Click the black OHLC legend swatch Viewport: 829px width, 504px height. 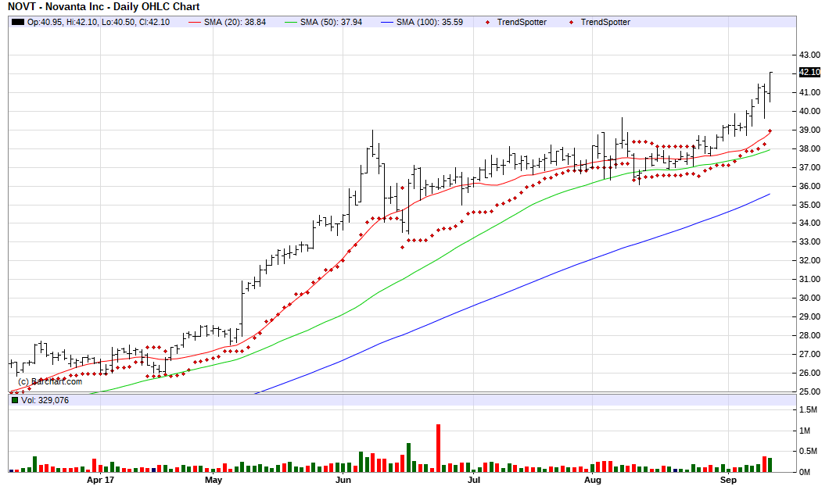coord(18,22)
